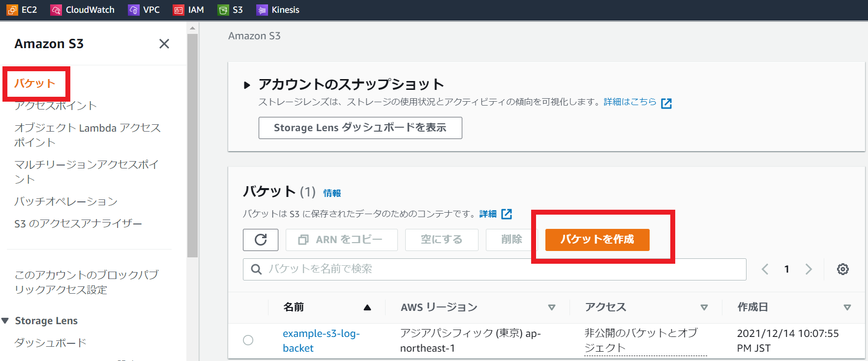Open the S3 service shortcut icon
Image resolution: width=868 pixels, height=361 pixels.
point(223,10)
